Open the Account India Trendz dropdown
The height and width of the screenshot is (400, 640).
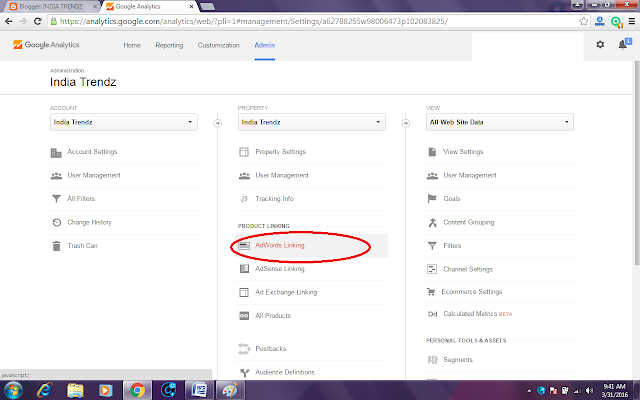pyautogui.click(x=124, y=122)
